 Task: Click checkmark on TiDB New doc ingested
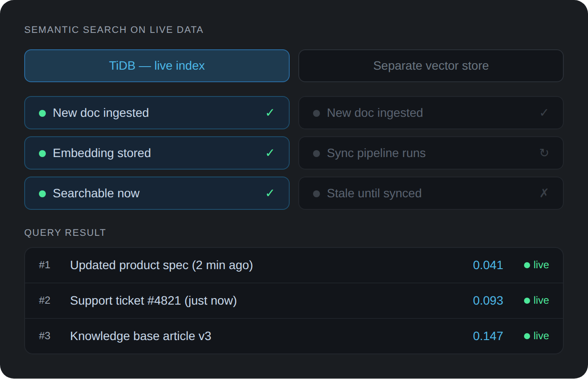270,113
